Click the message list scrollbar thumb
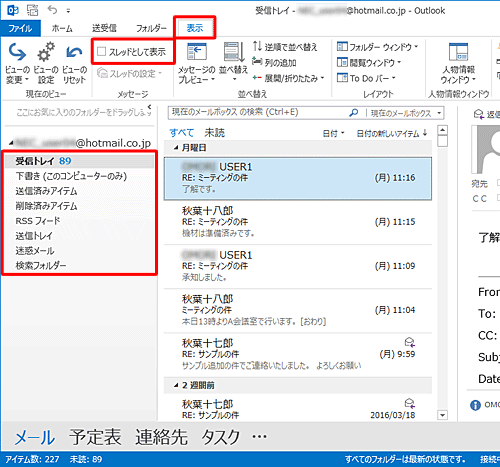Image resolution: width=500 pixels, height=467 pixels. pos(442,141)
